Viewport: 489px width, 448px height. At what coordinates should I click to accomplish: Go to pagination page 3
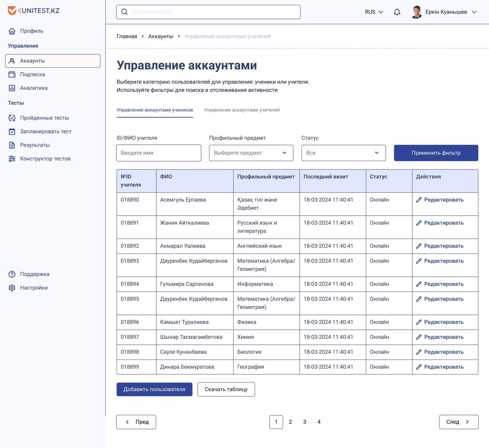(x=305, y=422)
